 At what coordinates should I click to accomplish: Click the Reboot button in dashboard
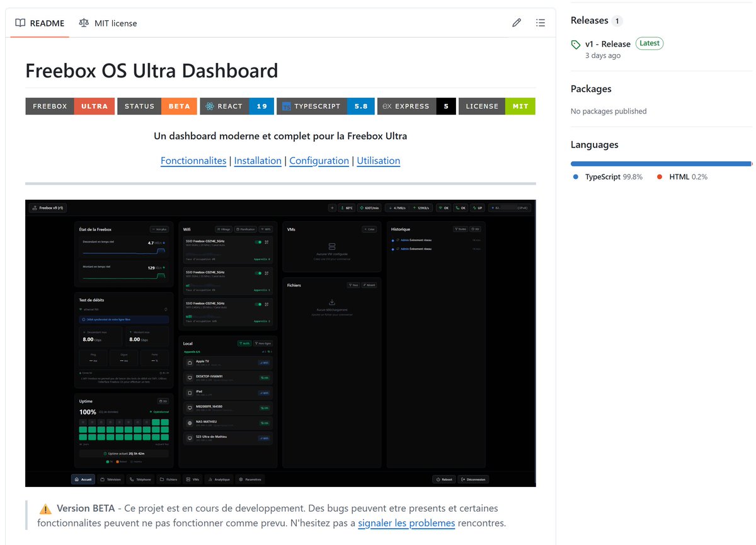point(444,479)
